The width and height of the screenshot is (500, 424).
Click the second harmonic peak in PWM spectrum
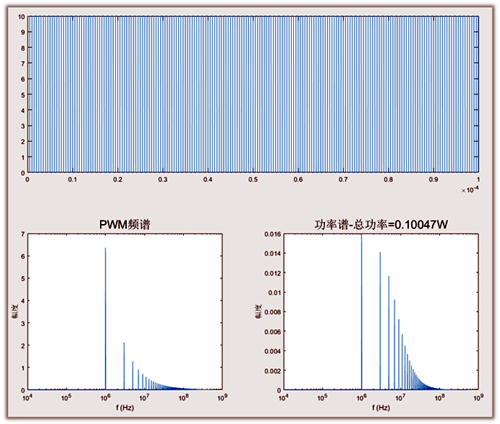click(x=124, y=366)
